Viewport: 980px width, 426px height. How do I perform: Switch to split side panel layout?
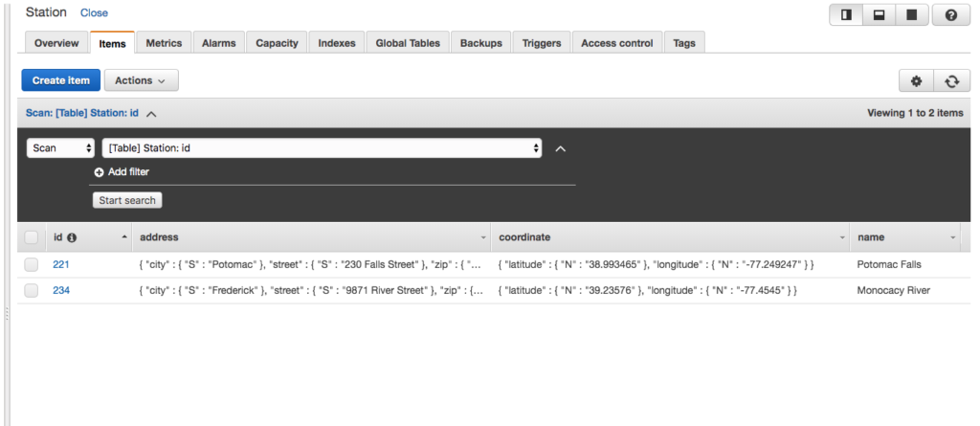tap(846, 15)
